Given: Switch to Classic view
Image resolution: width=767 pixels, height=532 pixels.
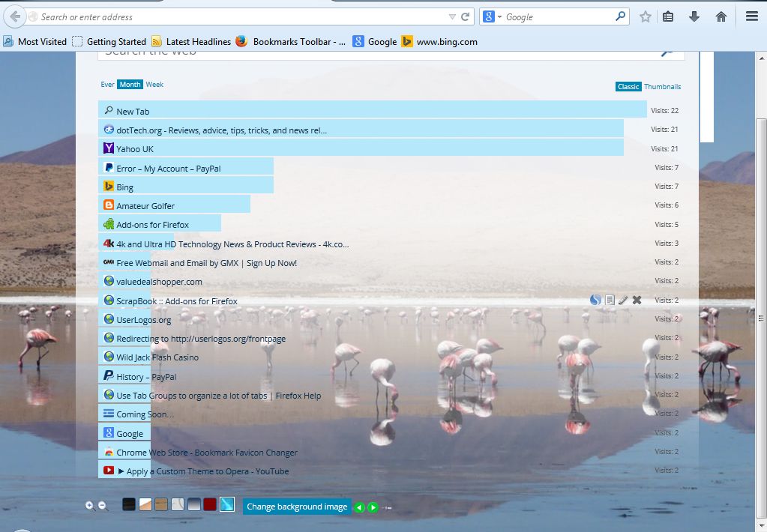Looking at the screenshot, I should coord(628,86).
